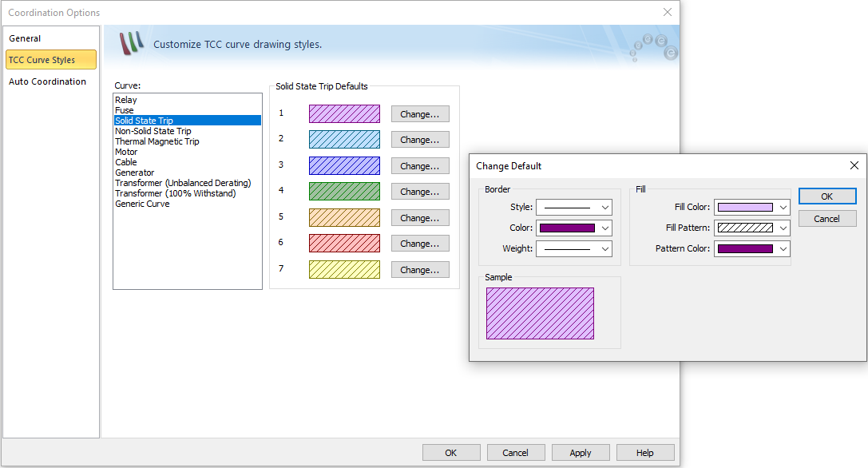Open the Fill Color dropdown
The width and height of the screenshot is (868, 468).
[x=751, y=207]
